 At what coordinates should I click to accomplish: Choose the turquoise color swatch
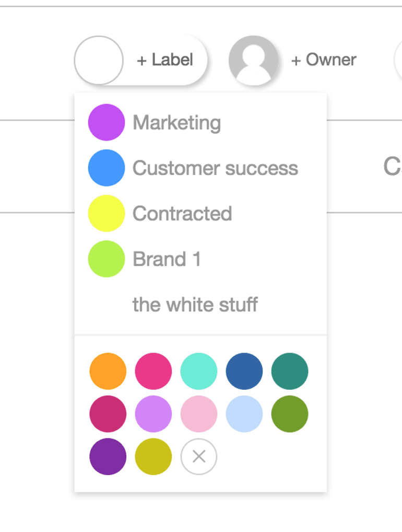[198, 371]
